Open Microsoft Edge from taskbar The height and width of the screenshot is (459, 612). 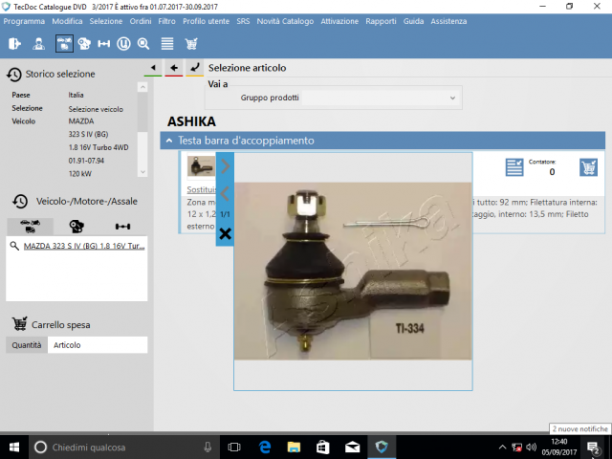[265, 447]
